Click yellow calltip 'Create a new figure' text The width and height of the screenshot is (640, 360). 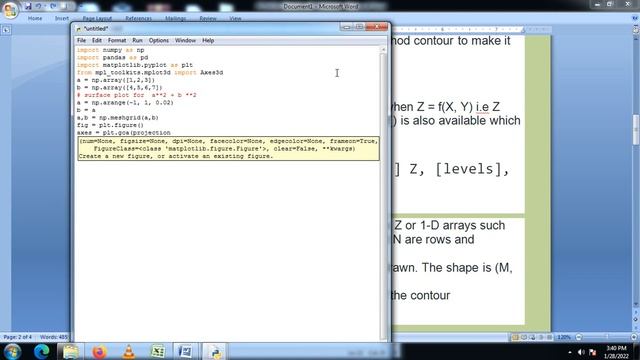(176, 156)
